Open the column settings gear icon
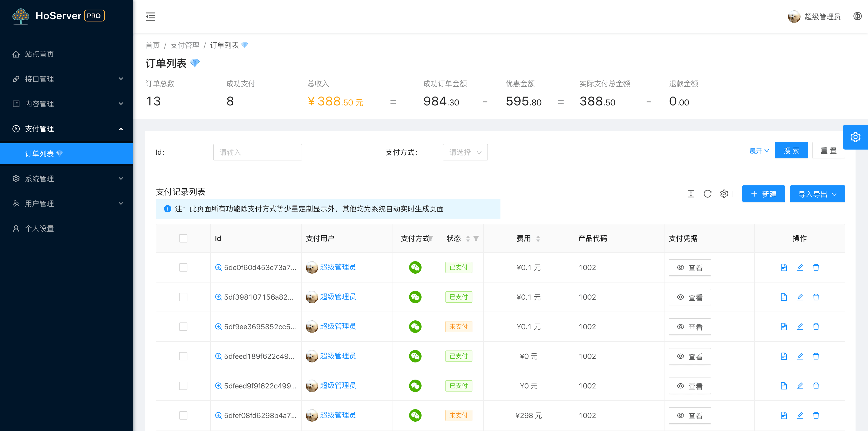 click(724, 194)
